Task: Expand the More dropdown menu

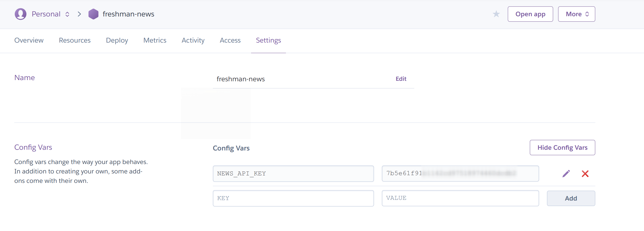Action: click(576, 14)
